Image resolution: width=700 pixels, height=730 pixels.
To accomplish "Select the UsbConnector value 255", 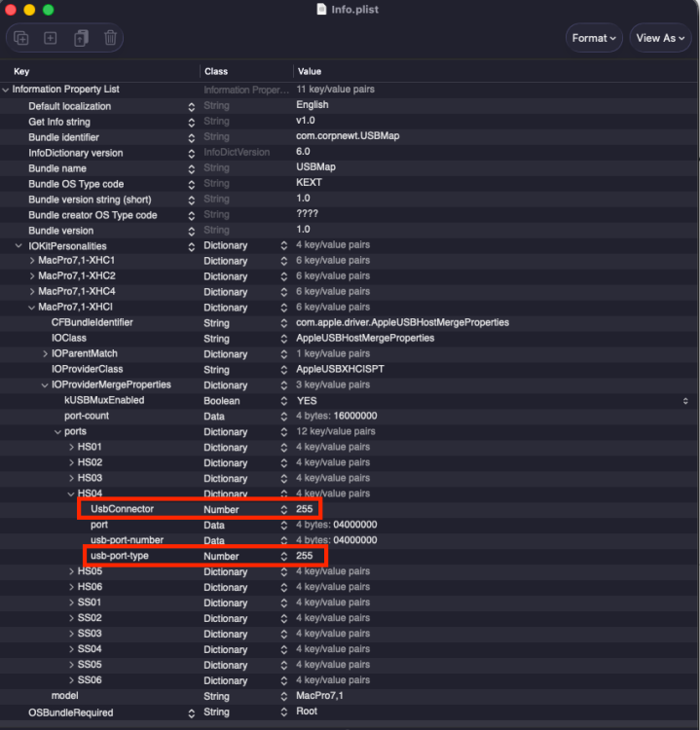I will [304, 509].
